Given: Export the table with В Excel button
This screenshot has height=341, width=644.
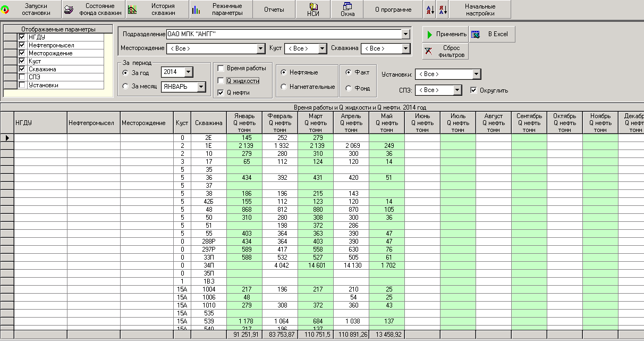Looking at the screenshot, I should (x=492, y=34).
